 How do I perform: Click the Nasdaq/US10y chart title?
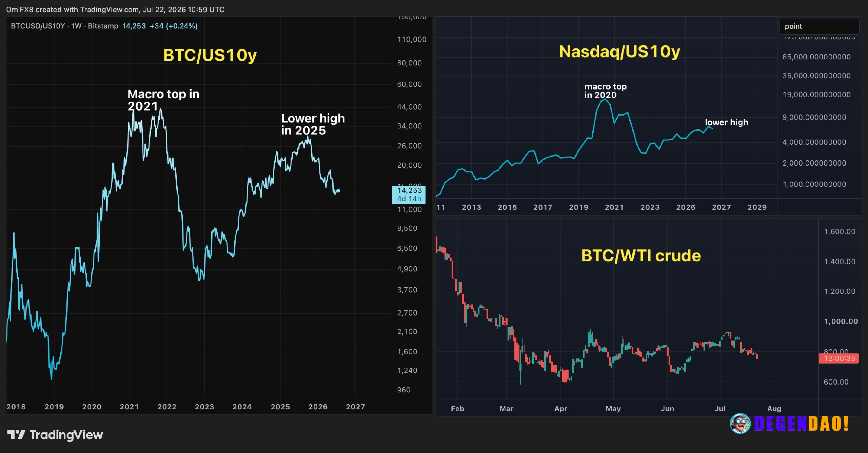[x=619, y=52]
